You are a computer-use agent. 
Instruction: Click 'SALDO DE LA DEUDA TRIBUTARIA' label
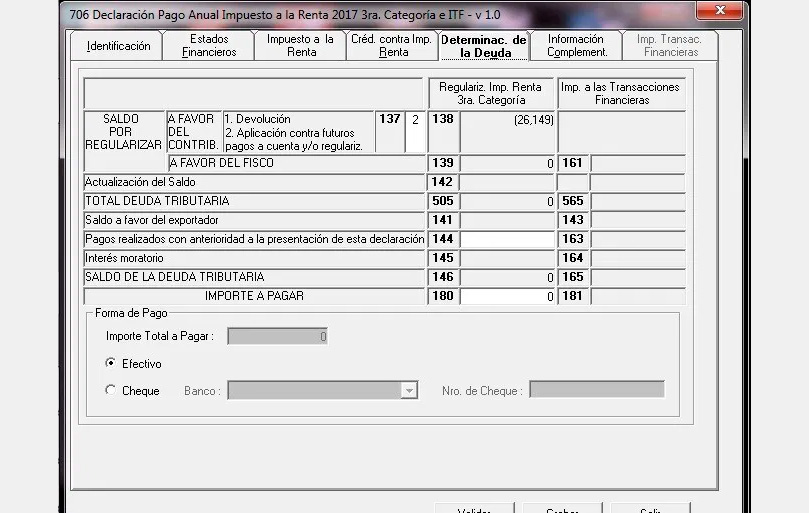click(x=174, y=277)
